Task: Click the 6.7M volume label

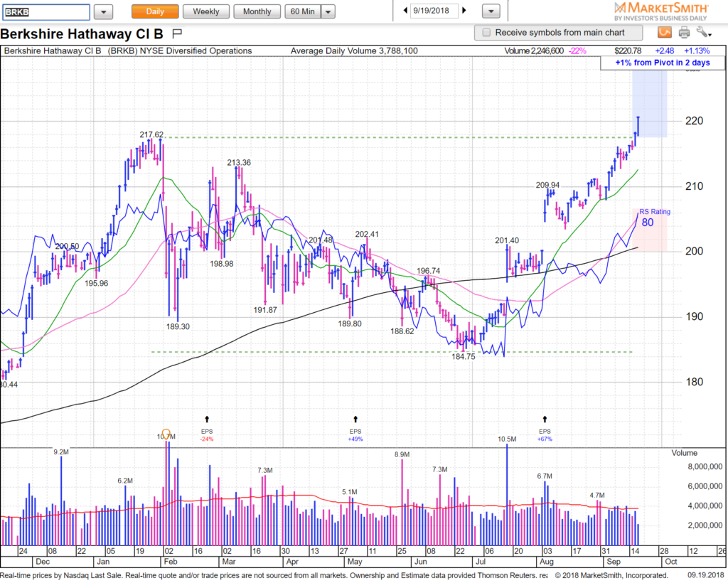Action: tap(545, 476)
